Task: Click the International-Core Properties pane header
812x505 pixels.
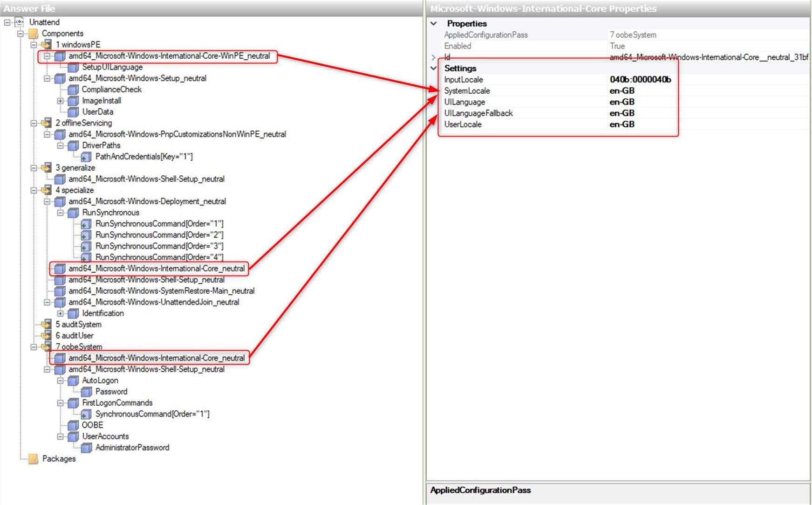Action: [x=618, y=8]
